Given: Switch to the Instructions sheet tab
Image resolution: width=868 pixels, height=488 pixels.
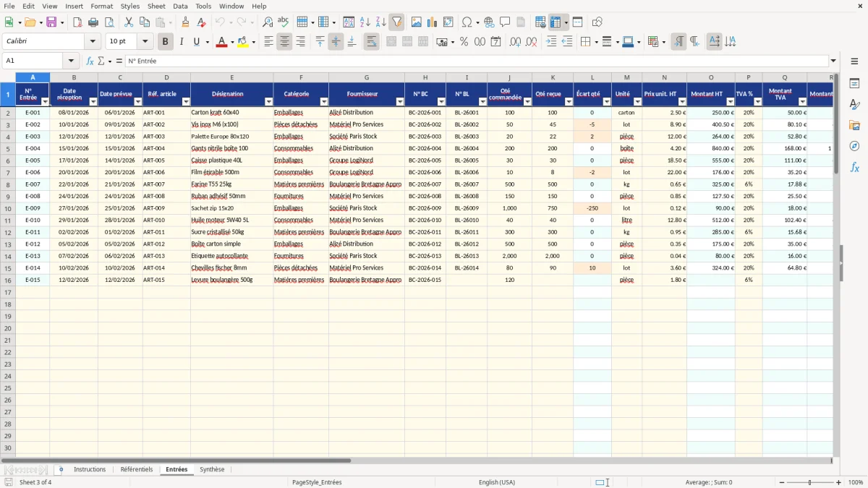Looking at the screenshot, I should tap(90, 469).
